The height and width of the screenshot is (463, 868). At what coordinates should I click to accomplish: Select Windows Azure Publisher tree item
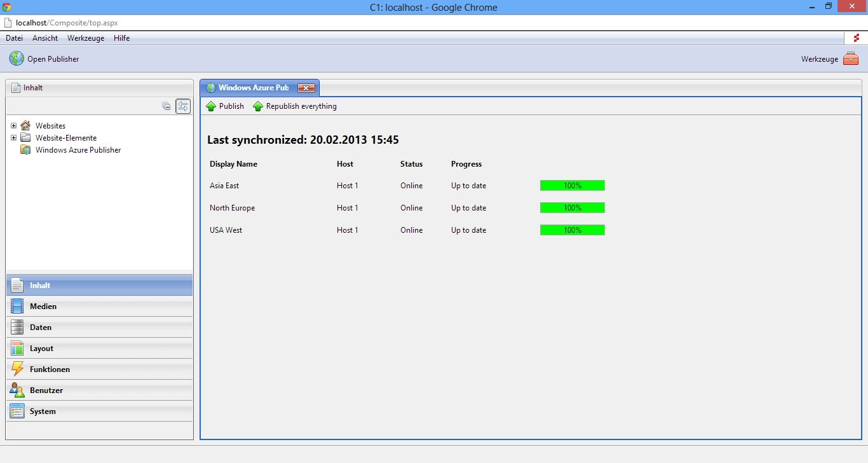click(x=78, y=150)
